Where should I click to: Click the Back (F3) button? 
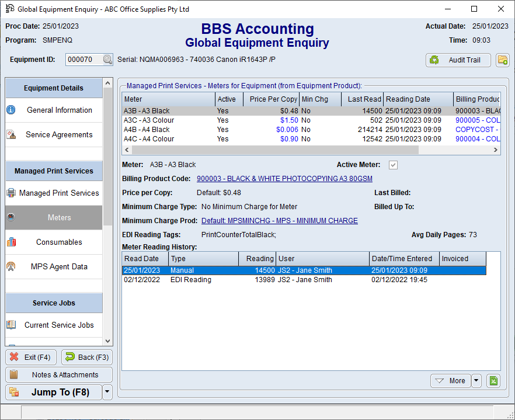(x=87, y=357)
